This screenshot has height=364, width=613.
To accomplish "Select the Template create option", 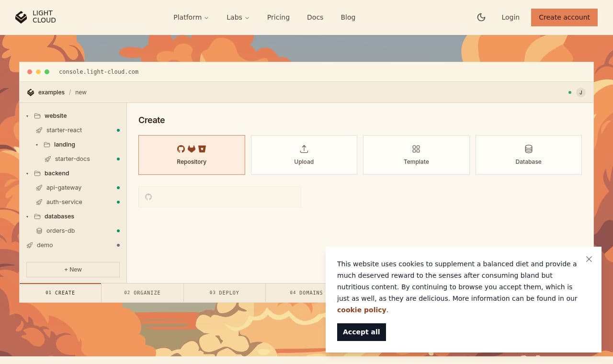I will (416, 155).
